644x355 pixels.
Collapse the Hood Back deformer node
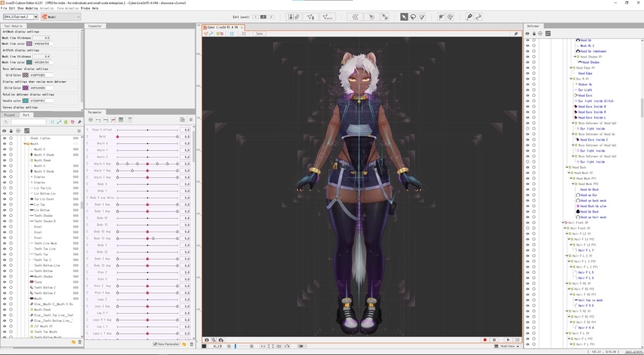567,167
